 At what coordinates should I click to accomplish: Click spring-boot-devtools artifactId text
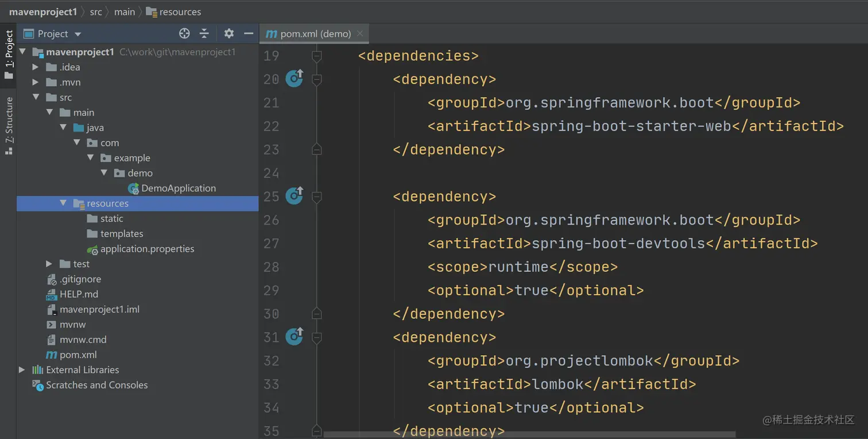(x=618, y=243)
